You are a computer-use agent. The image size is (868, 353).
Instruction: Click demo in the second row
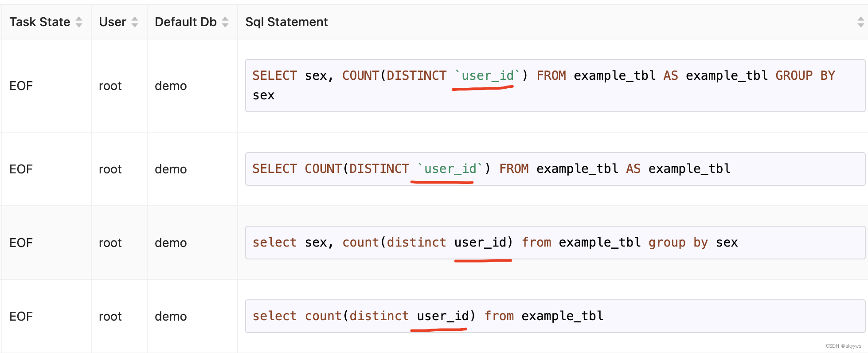coord(171,169)
